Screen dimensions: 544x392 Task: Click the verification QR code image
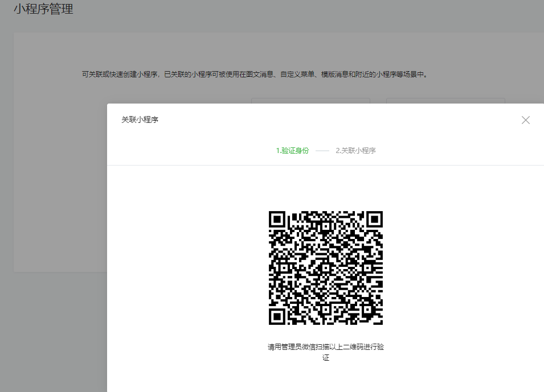coord(326,268)
